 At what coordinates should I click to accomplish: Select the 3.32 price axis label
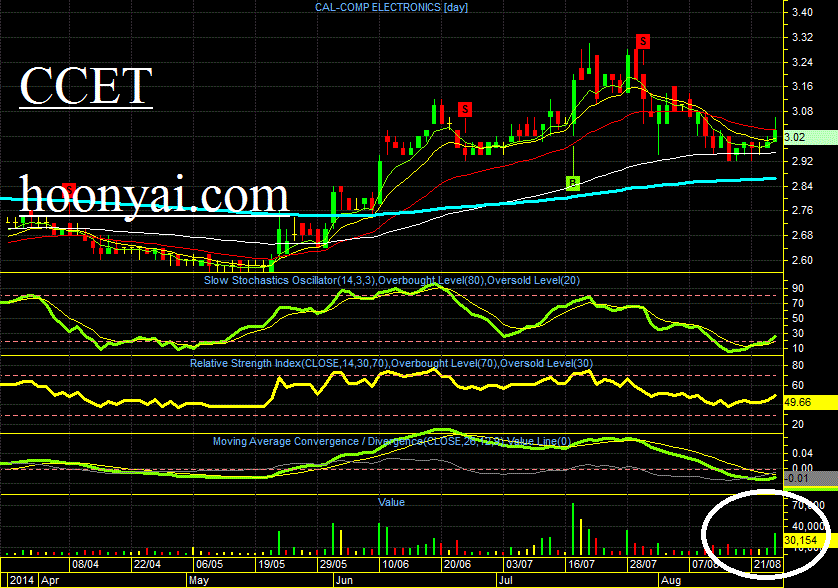click(x=802, y=37)
